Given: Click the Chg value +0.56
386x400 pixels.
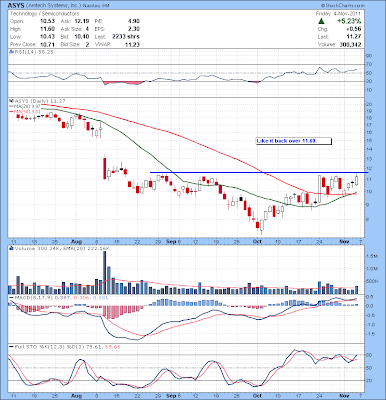Looking at the screenshot, I should pos(354,29).
